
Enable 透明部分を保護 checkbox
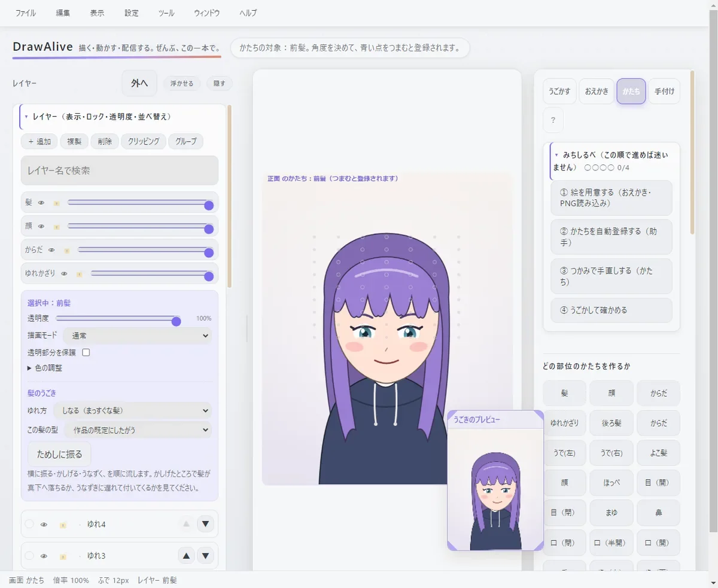pyautogui.click(x=86, y=352)
